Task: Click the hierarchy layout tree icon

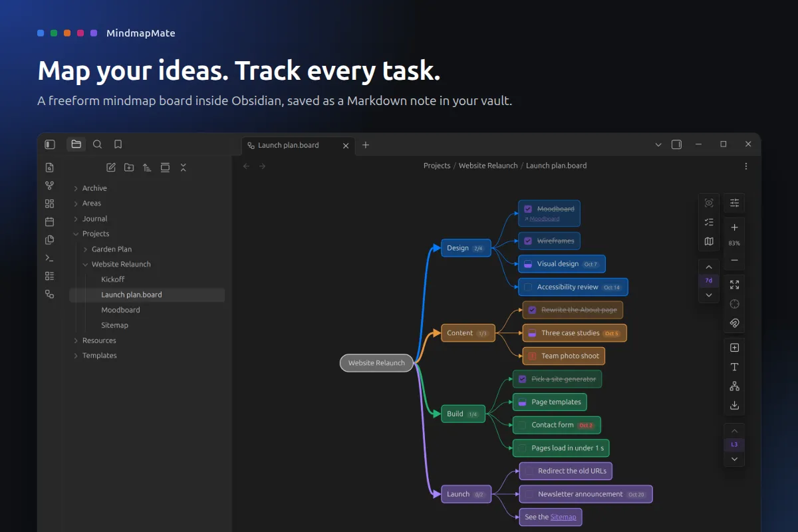Action: (x=734, y=386)
